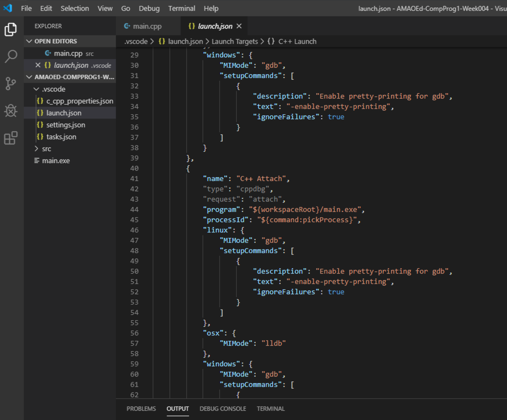
Task: Collapse the .vscode folder
Action: click(x=36, y=89)
